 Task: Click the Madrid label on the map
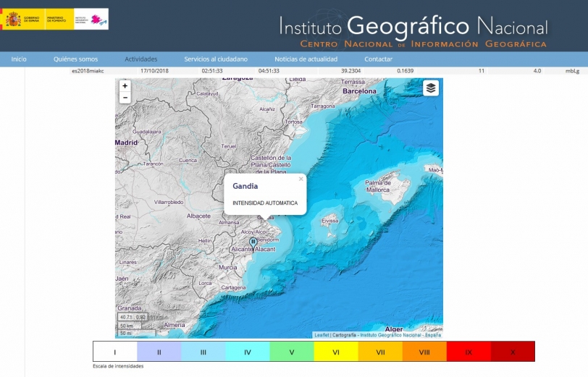tap(127, 143)
